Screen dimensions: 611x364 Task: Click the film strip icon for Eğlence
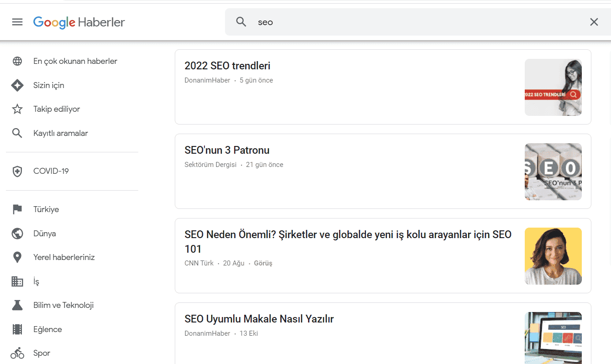tap(17, 329)
